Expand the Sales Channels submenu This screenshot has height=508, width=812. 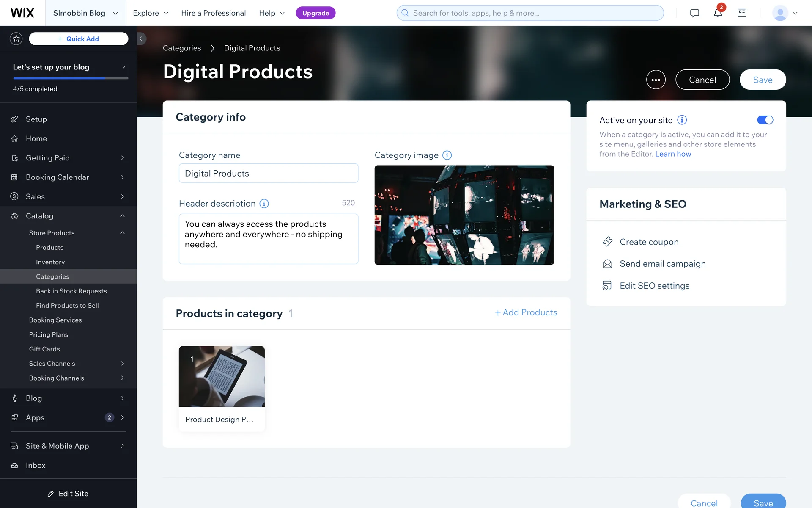[x=122, y=364]
